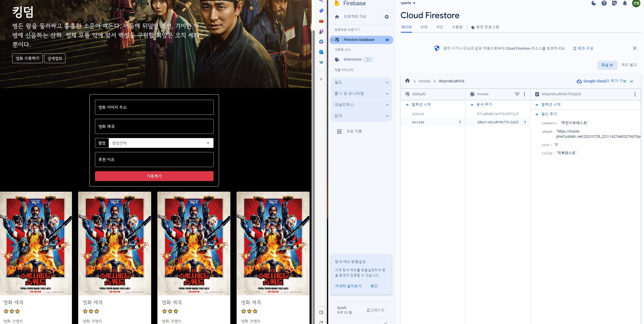This screenshot has height=324, width=644.
Task: Click the 상세정보 button
Action: [x=55, y=58]
